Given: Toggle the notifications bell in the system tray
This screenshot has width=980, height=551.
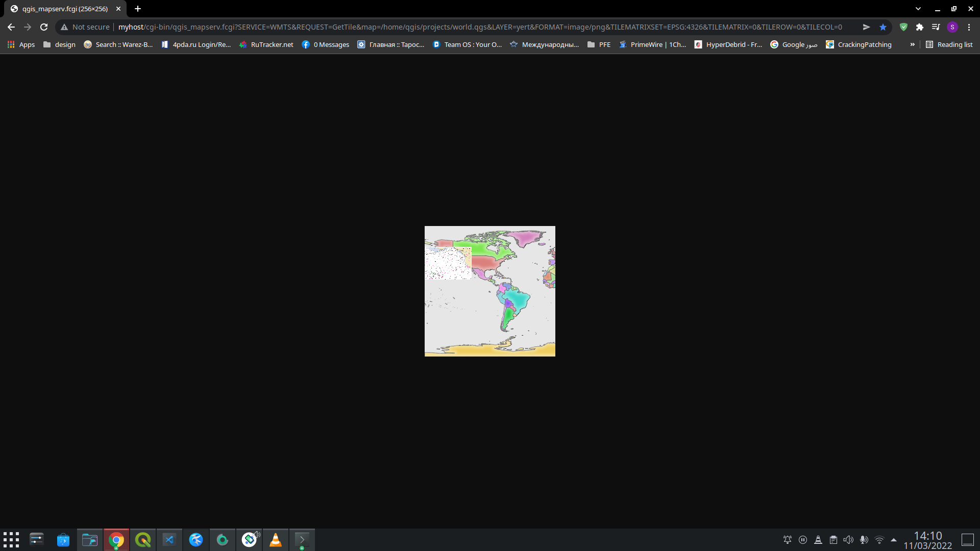Looking at the screenshot, I should (788, 540).
